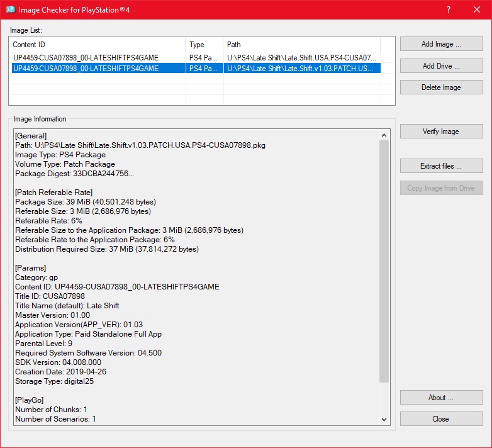This screenshot has height=448, width=492.
Task: Click the 'Package Digest: 33DCBA244756...' line
Action: click(x=74, y=174)
